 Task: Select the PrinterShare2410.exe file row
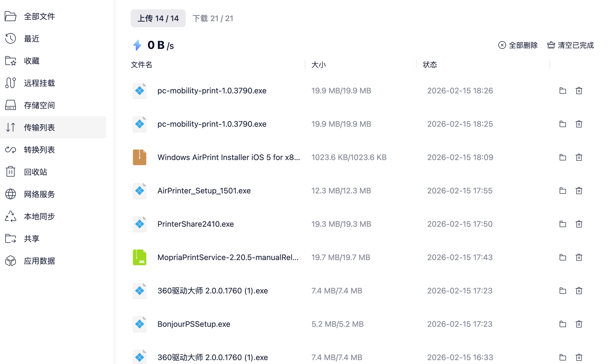(x=195, y=224)
